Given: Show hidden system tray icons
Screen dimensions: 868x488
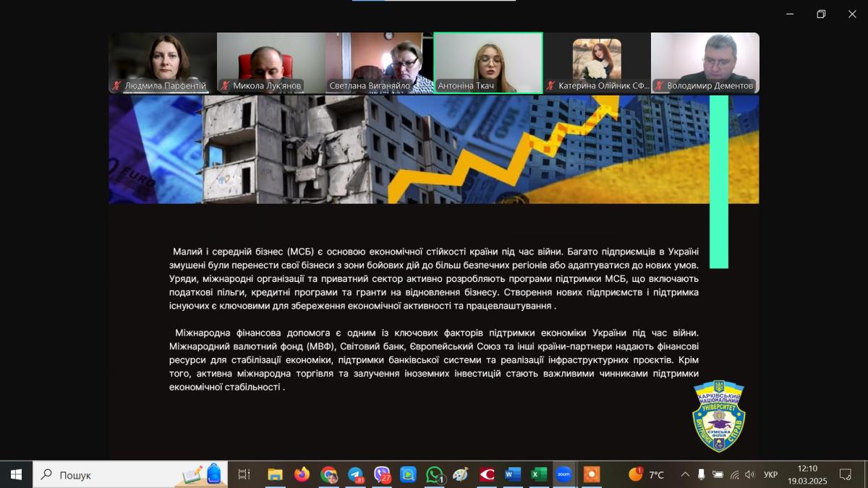Looking at the screenshot, I should coord(685,474).
